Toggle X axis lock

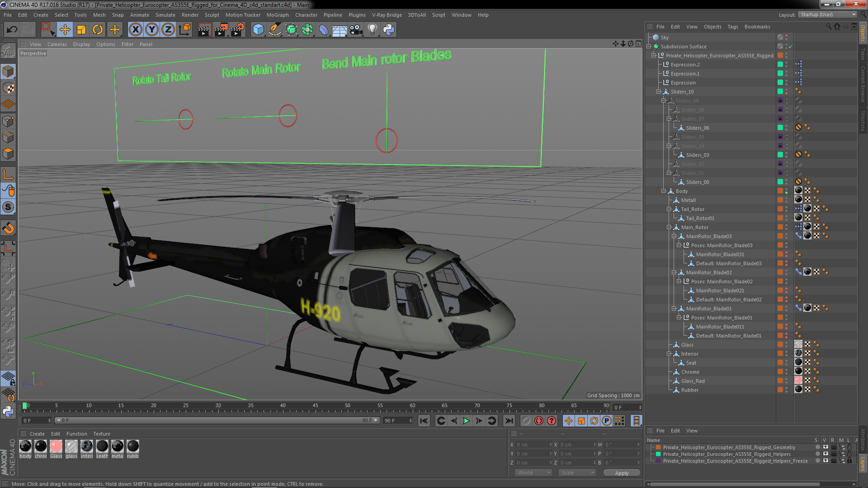(135, 30)
